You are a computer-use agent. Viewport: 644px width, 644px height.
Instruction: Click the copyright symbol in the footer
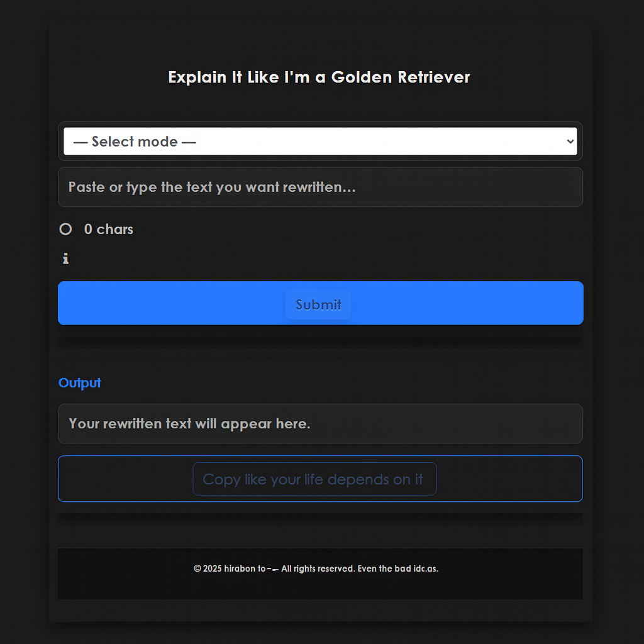pos(197,569)
